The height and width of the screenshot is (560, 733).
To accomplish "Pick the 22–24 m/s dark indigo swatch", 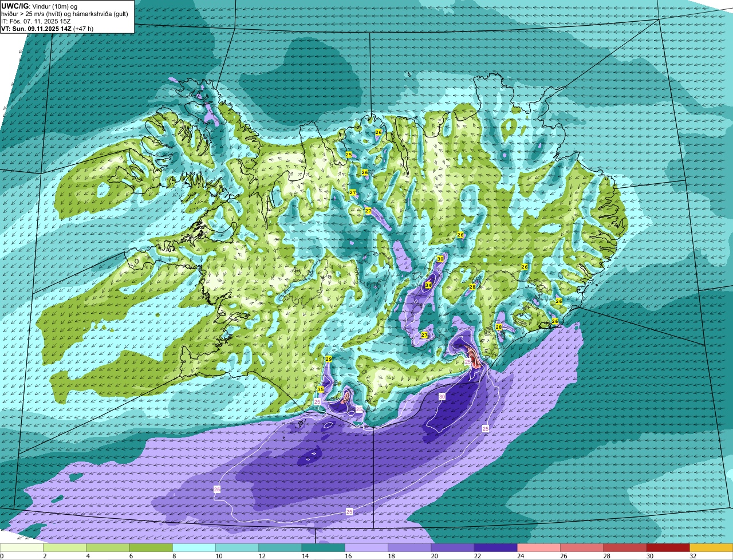I will [495, 548].
